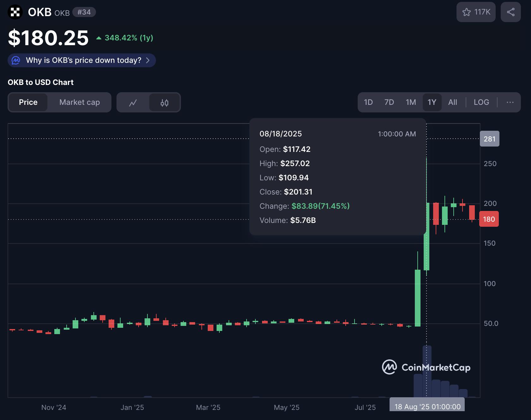Open the three-dots more options menu
The width and height of the screenshot is (531, 420).
point(510,102)
